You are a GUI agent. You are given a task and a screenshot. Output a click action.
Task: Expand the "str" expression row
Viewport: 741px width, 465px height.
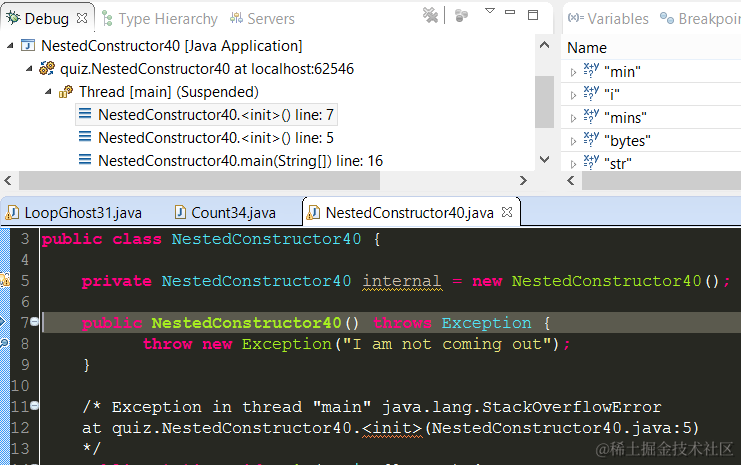click(x=573, y=164)
